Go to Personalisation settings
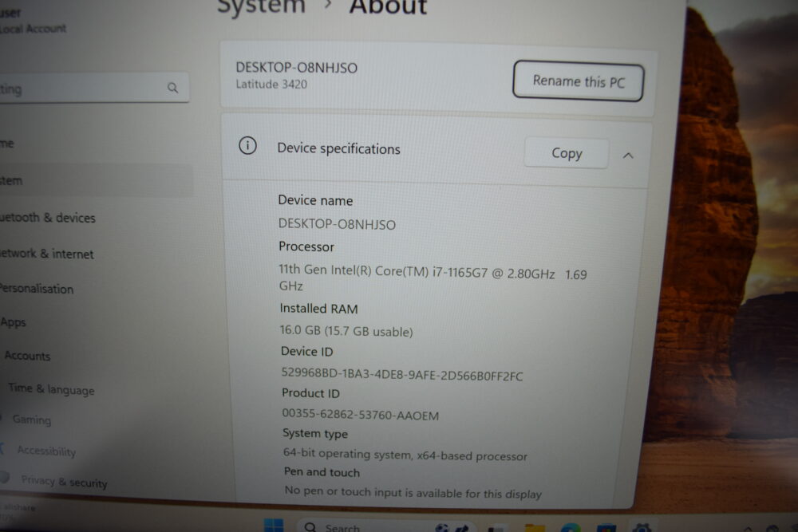 tap(37, 289)
